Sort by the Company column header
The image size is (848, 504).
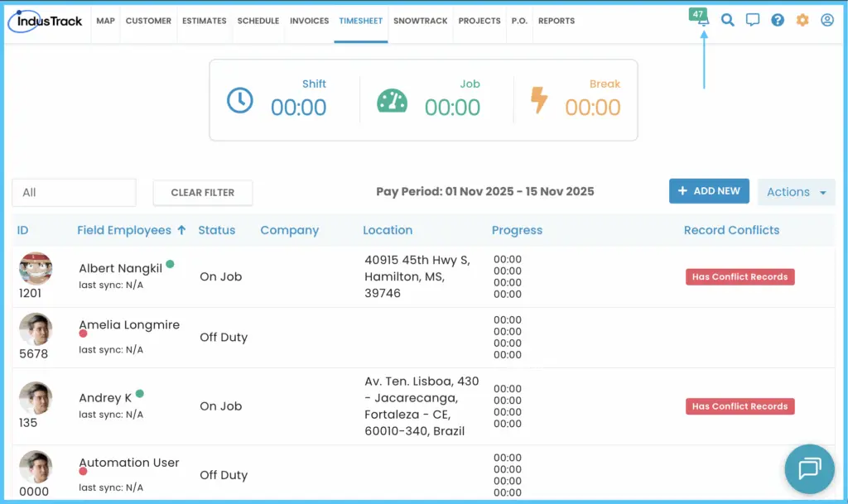tap(289, 230)
